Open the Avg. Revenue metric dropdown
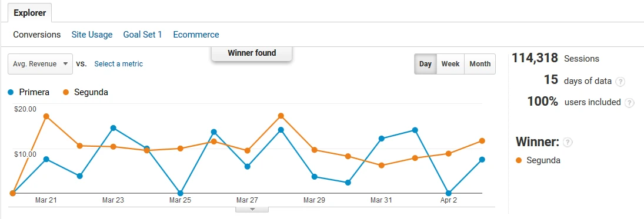The image size is (644, 219). (40, 64)
